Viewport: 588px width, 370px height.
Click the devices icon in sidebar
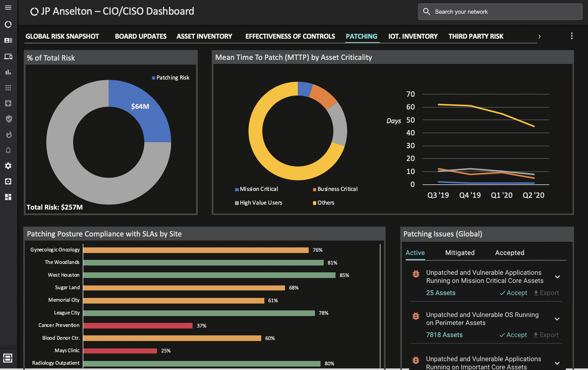(8, 56)
